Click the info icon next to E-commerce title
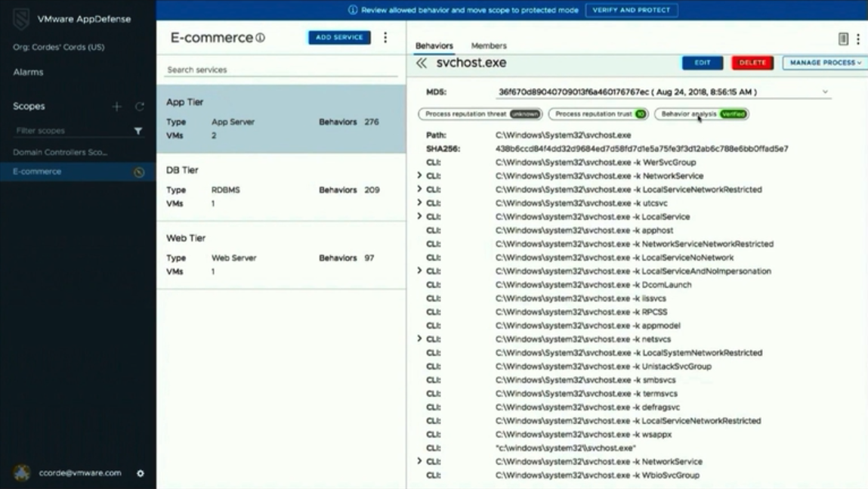 point(261,38)
